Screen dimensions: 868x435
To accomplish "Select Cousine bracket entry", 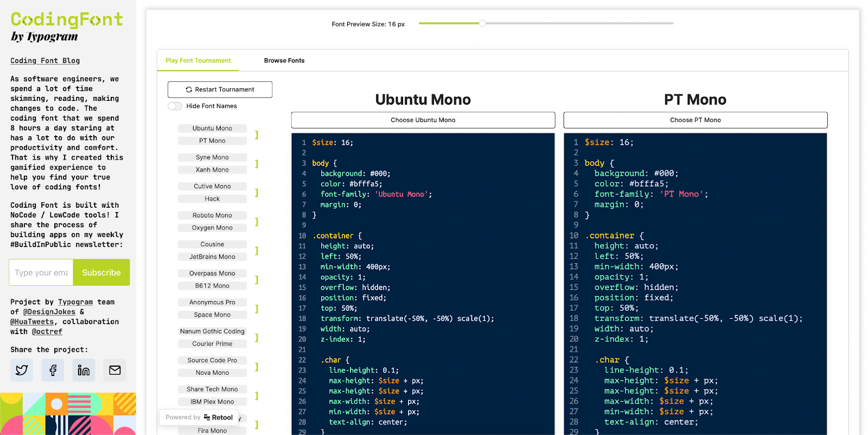I will tap(212, 245).
